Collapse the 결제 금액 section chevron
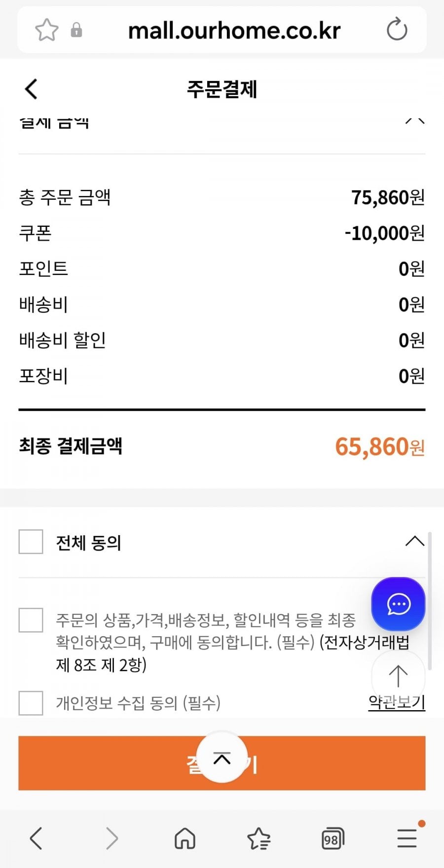This screenshot has width=444, height=868. pyautogui.click(x=414, y=121)
